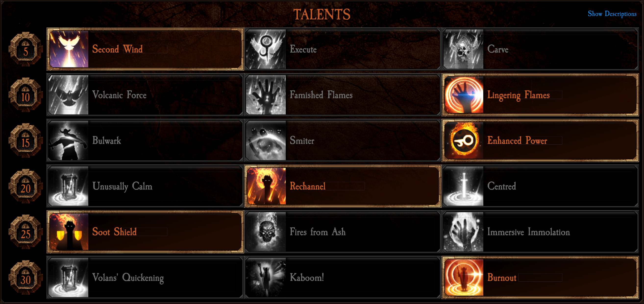Select the Kaboom! talent icon

click(x=266, y=277)
